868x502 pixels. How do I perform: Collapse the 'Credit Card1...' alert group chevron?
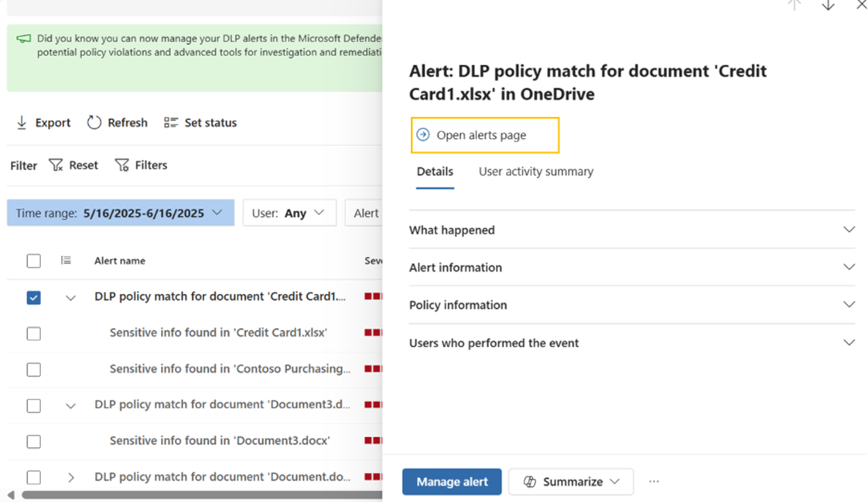pyautogui.click(x=70, y=298)
